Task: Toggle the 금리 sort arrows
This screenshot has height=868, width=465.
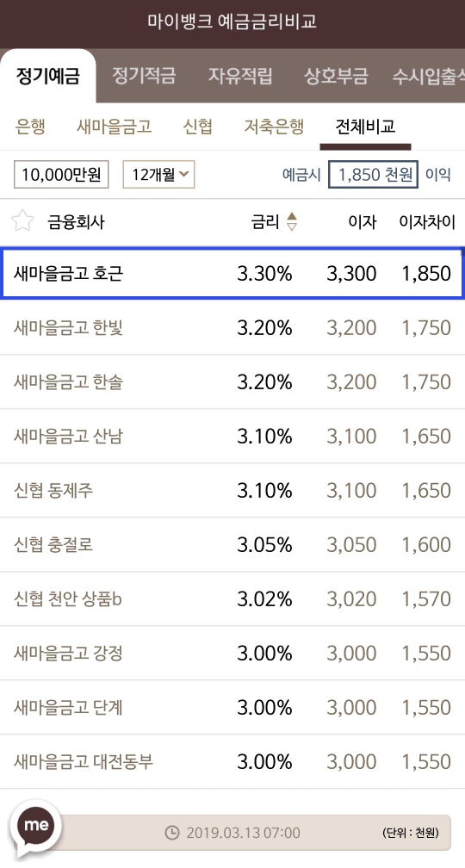Action: click(x=291, y=221)
